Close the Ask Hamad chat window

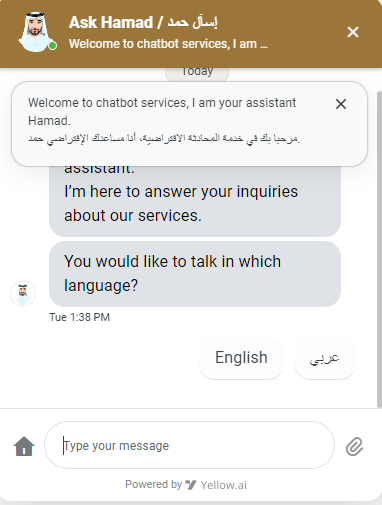click(x=353, y=32)
